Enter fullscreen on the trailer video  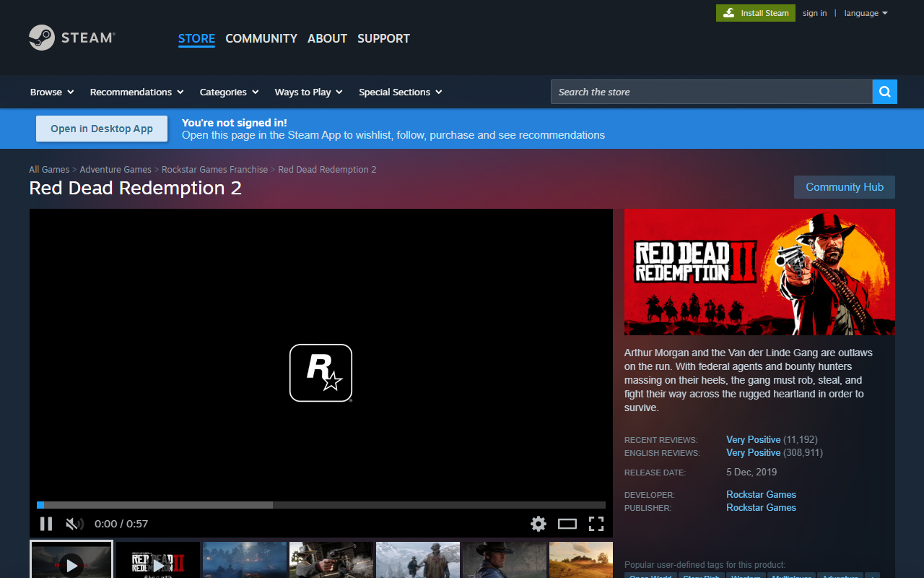click(596, 524)
